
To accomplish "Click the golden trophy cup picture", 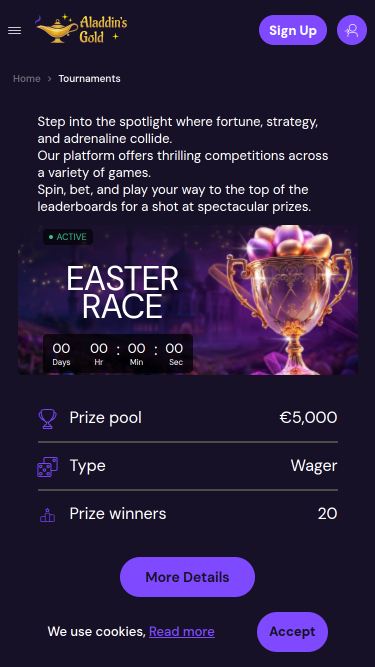I will tap(289, 300).
